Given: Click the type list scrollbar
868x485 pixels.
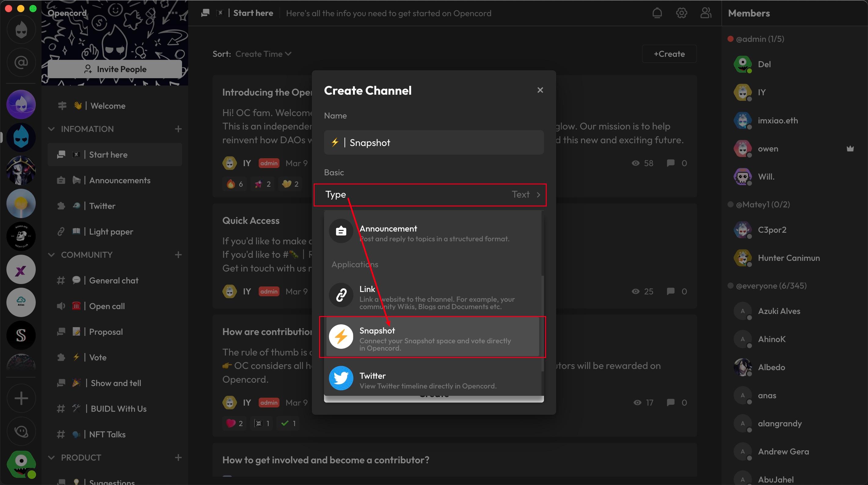Looking at the screenshot, I should [542, 323].
